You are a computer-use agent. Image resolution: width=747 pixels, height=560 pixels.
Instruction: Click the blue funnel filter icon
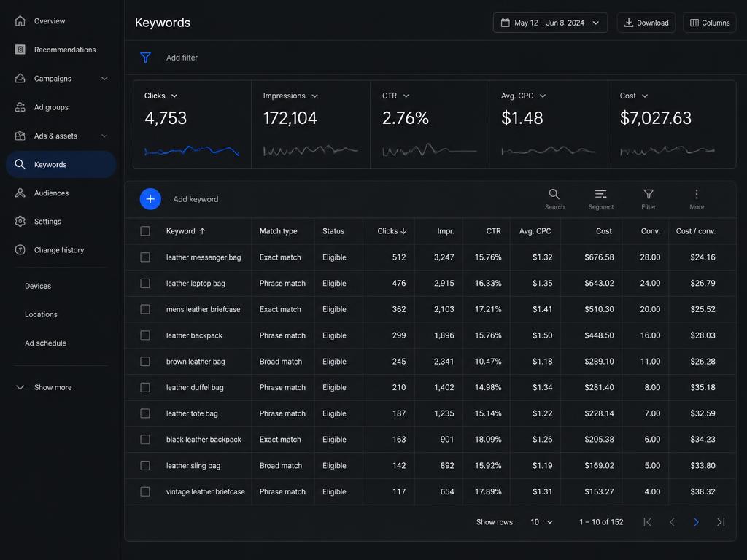[145, 58]
